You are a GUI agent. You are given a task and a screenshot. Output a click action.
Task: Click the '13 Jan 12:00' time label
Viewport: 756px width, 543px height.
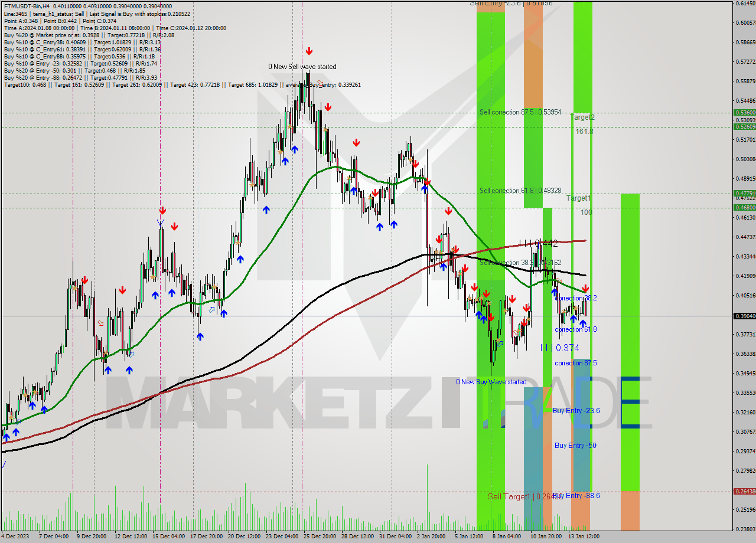point(585,537)
